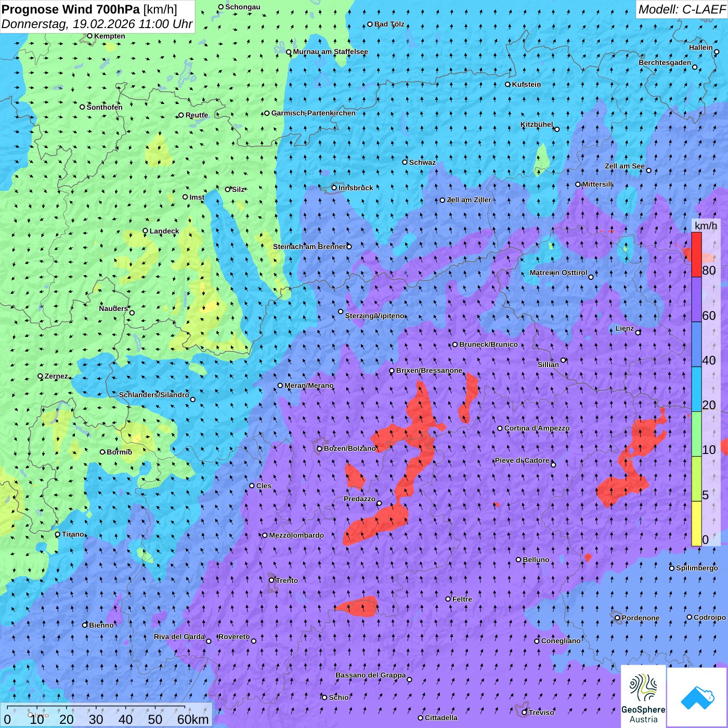Click the Kufstein city marker
Image resolution: width=728 pixels, height=728 pixels.
tap(508, 84)
